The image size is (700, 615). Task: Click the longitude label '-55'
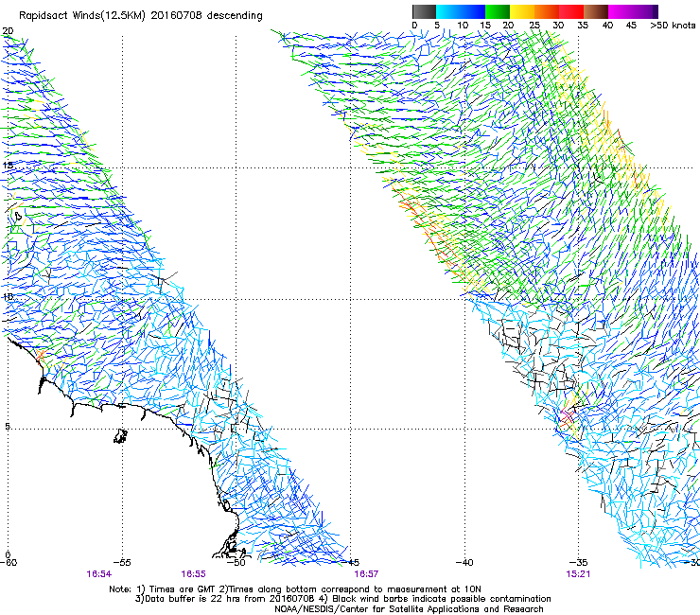(x=122, y=562)
